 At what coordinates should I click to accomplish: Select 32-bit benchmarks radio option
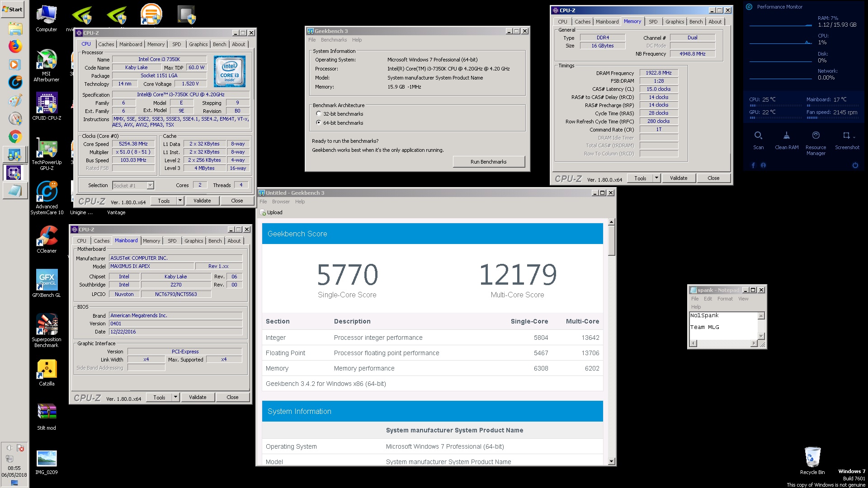[x=319, y=114]
